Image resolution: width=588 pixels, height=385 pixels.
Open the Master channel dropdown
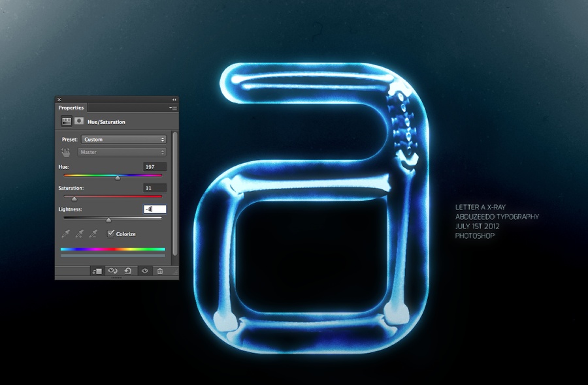point(122,152)
